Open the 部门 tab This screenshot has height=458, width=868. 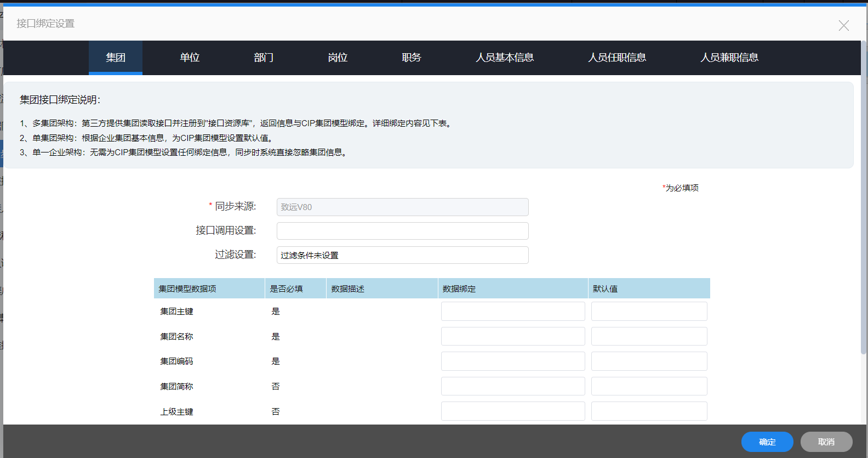point(264,58)
